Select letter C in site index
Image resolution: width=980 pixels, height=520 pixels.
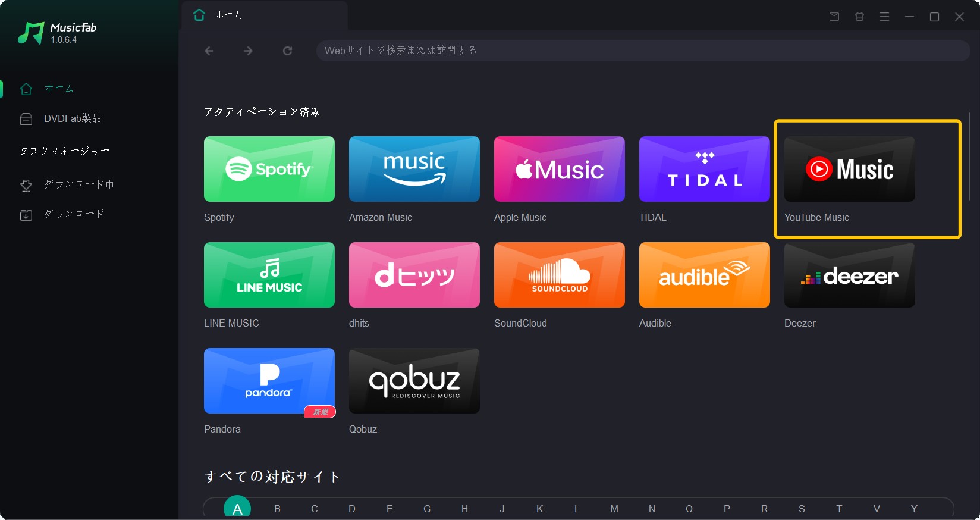tap(315, 509)
